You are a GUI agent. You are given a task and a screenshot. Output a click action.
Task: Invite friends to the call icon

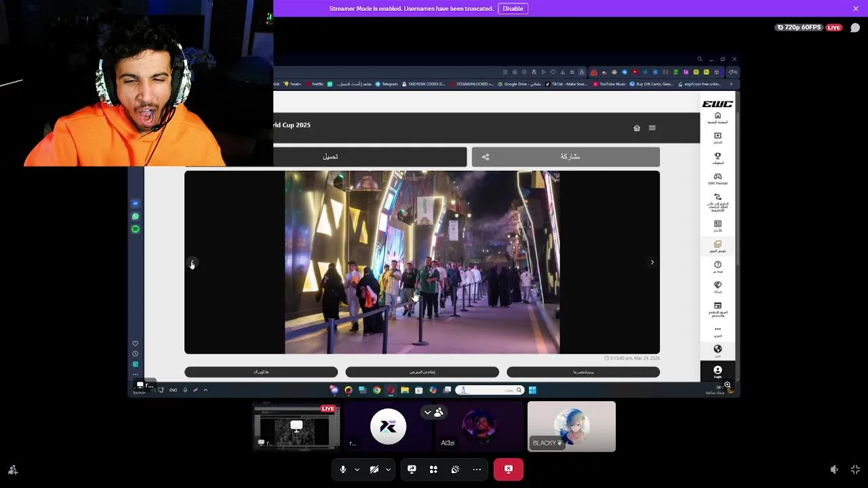coord(12,469)
